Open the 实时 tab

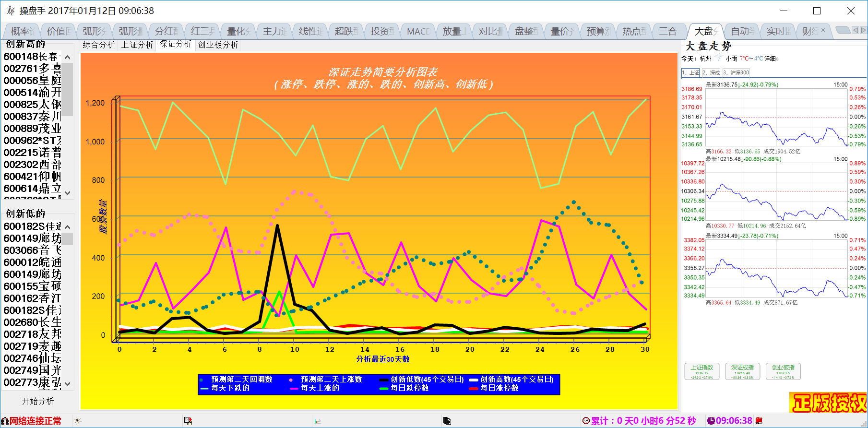click(x=778, y=31)
